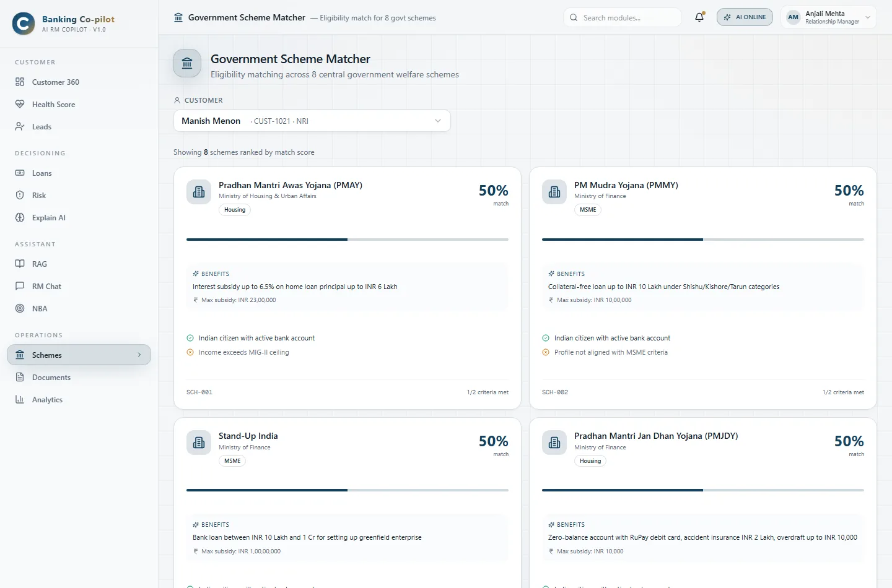Click the Health Score heart icon

(x=20, y=104)
